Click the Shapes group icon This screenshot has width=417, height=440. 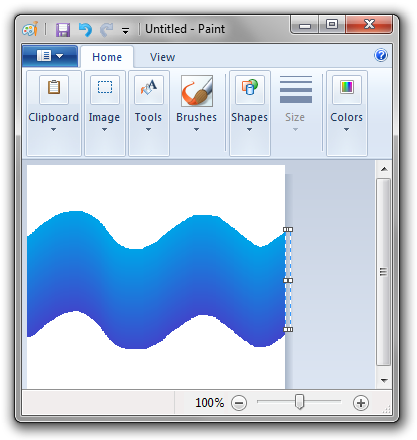[x=250, y=89]
